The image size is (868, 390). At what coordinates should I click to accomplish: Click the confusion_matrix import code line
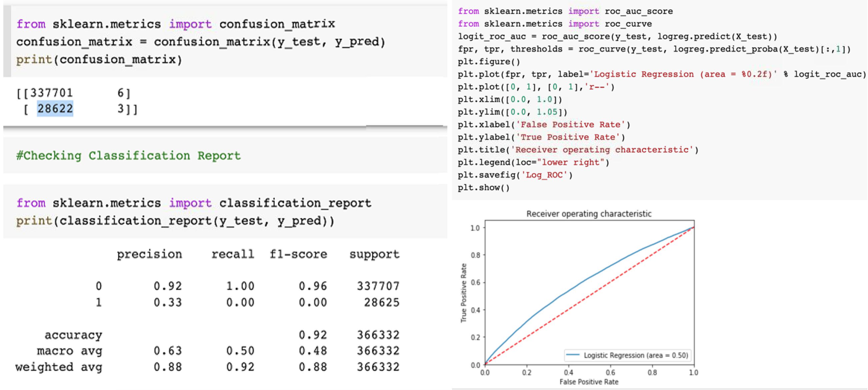(176, 24)
